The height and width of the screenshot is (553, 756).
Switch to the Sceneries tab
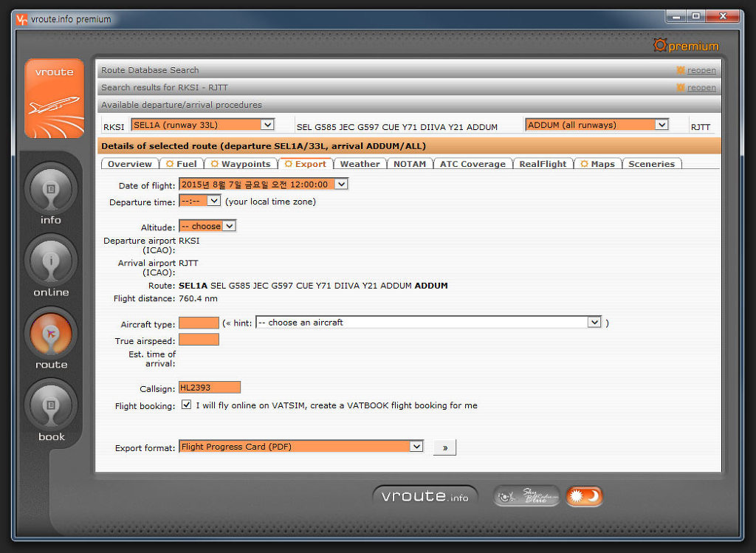(x=651, y=164)
